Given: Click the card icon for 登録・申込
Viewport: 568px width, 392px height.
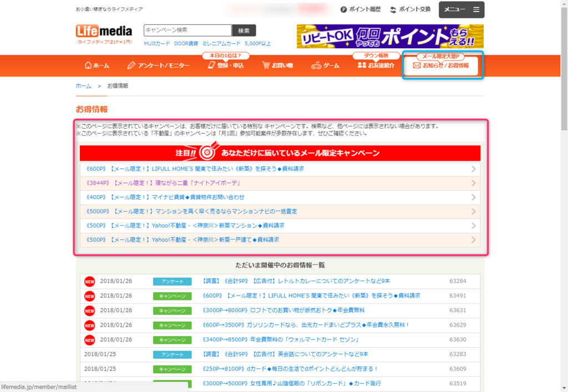Looking at the screenshot, I should point(211,65).
